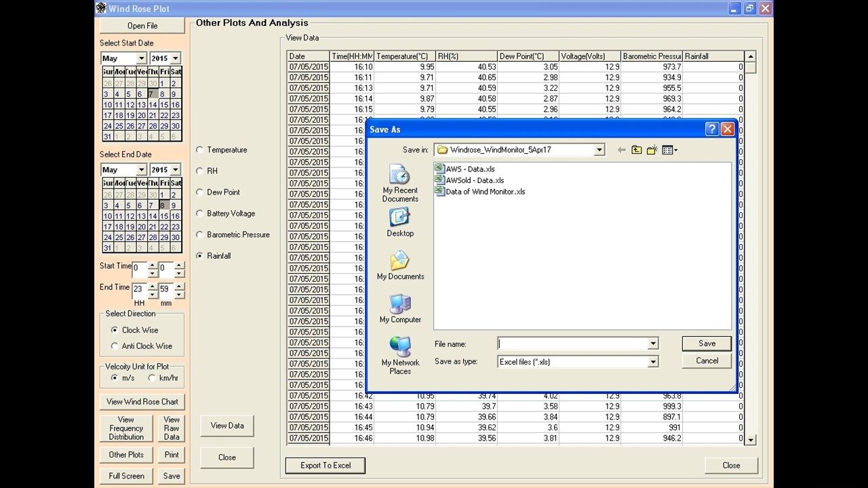Click View Frequency Distribution button
868x488 pixels.
click(x=126, y=428)
